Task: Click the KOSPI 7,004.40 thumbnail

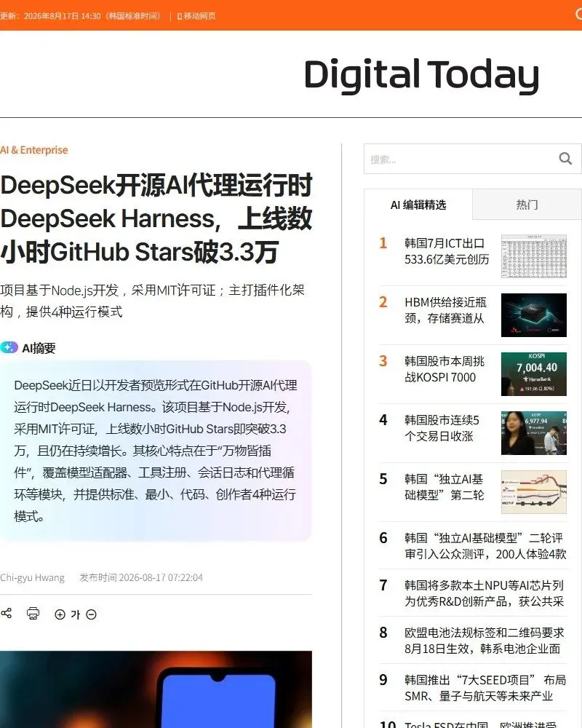Action: click(x=534, y=374)
